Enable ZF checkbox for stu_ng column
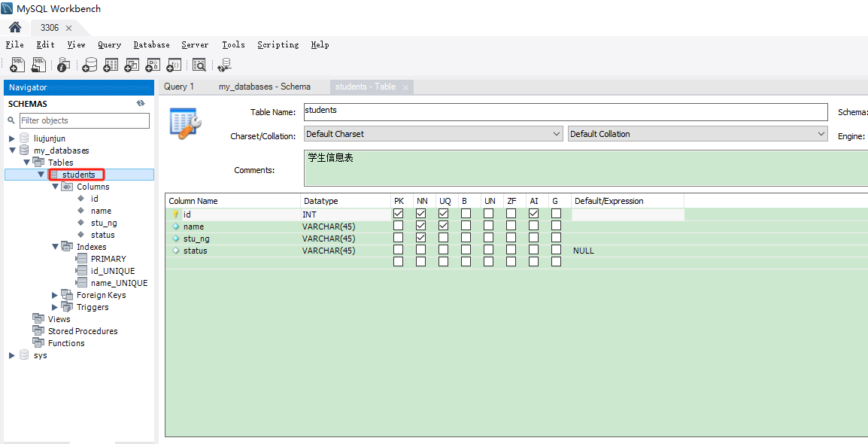 pyautogui.click(x=511, y=238)
